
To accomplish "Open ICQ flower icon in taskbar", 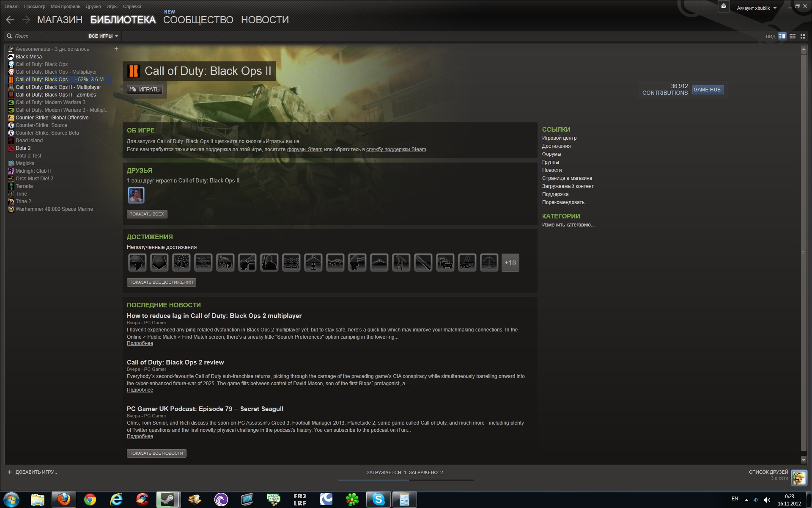I will tap(352, 500).
